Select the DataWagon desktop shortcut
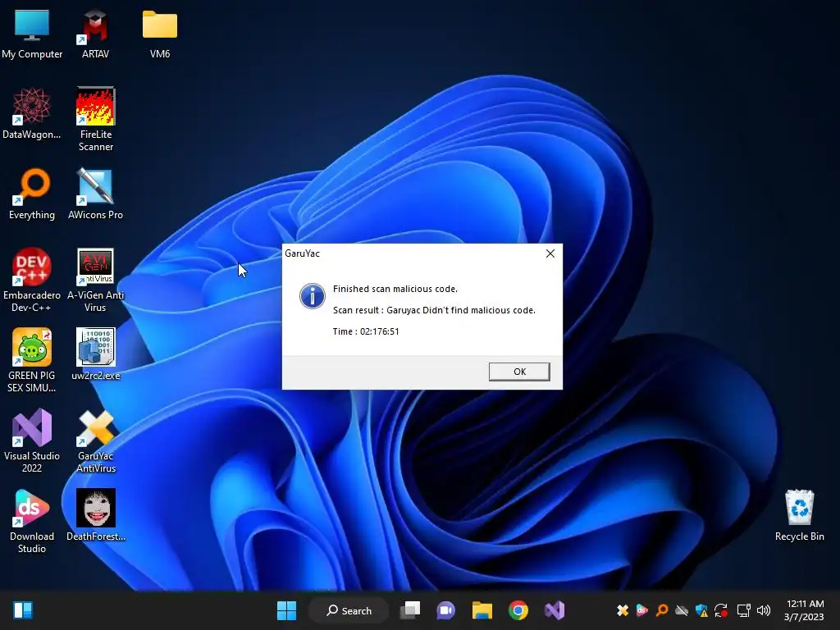This screenshot has height=630, width=840. coord(32,113)
